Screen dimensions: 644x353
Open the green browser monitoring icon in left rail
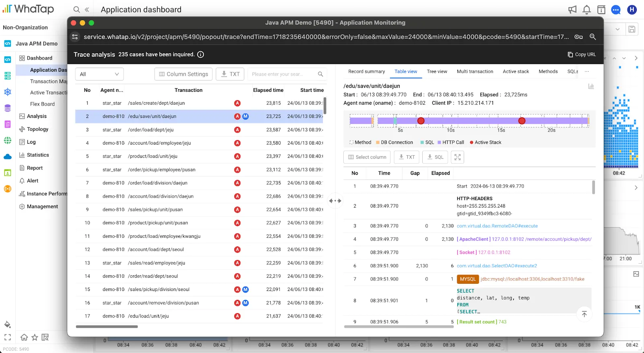7,173
